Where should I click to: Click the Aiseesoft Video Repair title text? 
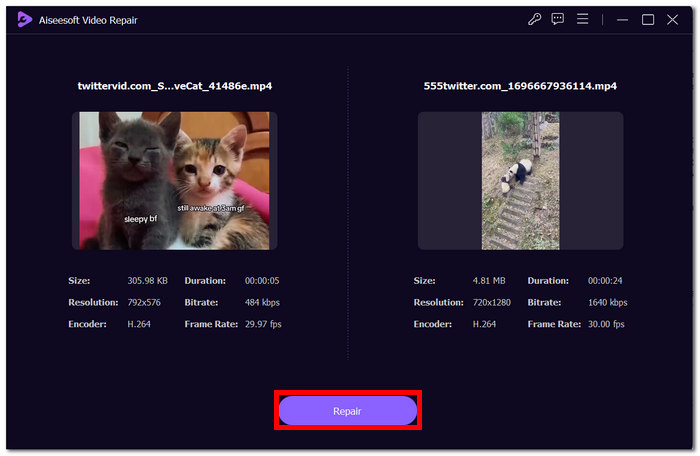88,20
